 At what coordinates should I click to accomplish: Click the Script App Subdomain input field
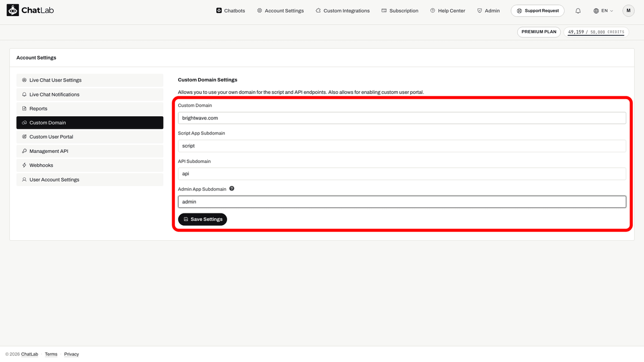click(402, 146)
